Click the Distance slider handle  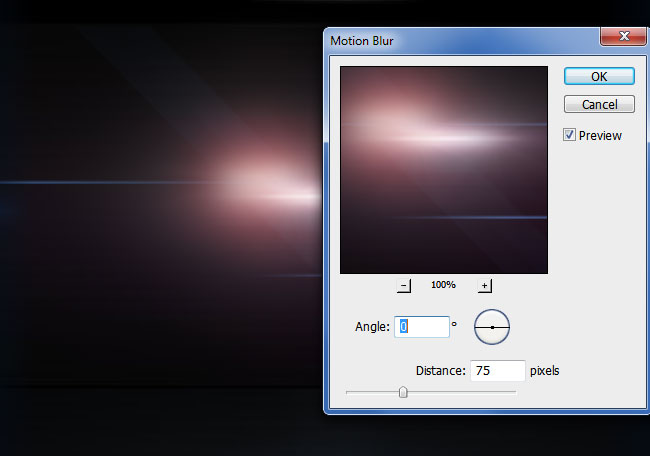coord(403,392)
